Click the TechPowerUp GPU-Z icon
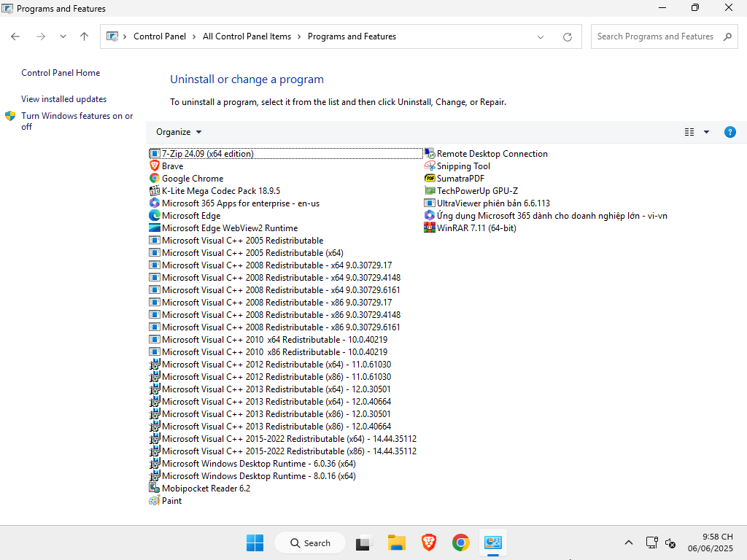Image resolution: width=747 pixels, height=560 pixels. [430, 191]
